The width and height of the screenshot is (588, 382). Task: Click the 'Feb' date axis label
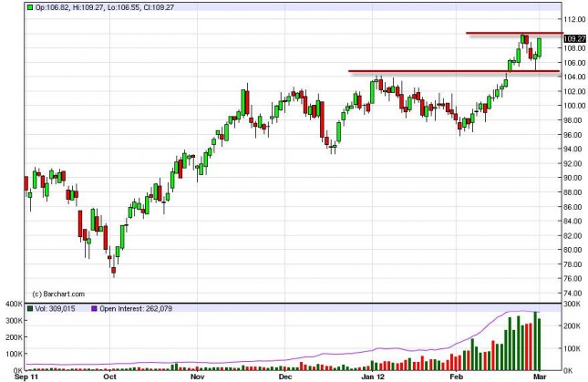click(457, 377)
